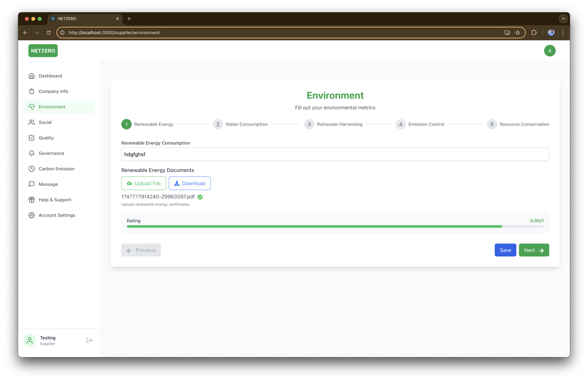
Task: Open the browser extensions puzzle icon
Action: (x=534, y=33)
